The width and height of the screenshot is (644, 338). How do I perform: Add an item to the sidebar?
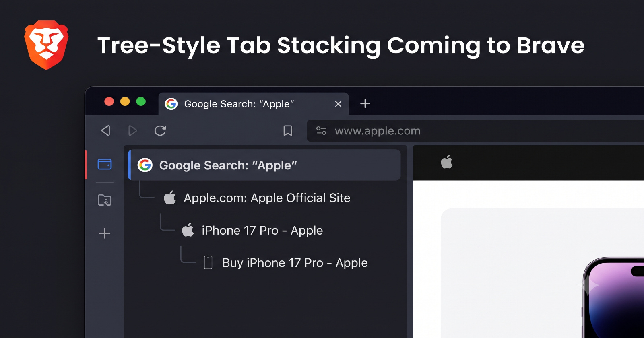click(x=105, y=233)
